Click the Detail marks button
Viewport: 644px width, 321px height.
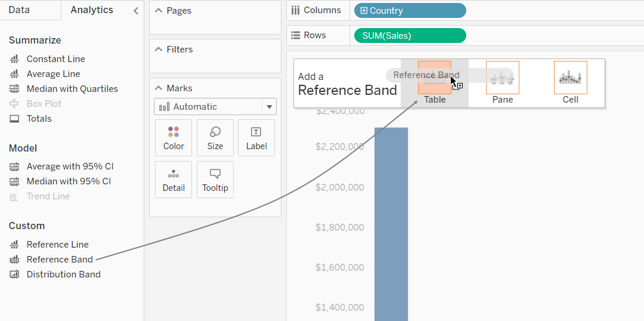coord(174,180)
